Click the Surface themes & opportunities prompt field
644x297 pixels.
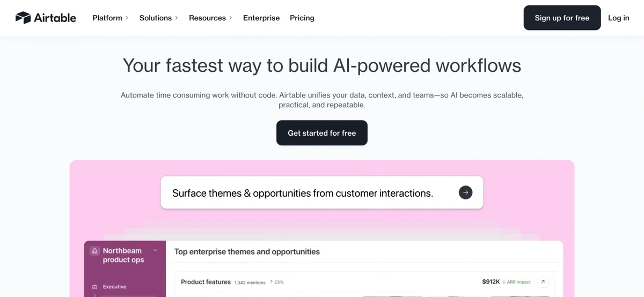pyautogui.click(x=322, y=192)
